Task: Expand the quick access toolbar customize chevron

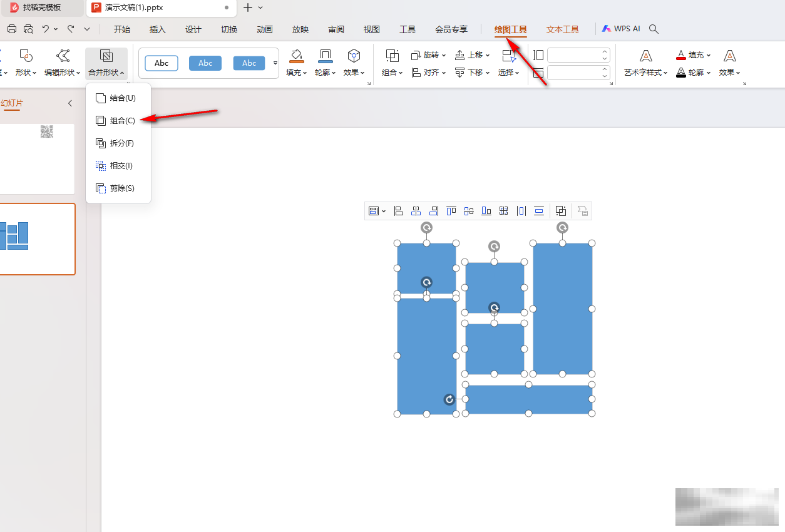Action: click(87, 29)
